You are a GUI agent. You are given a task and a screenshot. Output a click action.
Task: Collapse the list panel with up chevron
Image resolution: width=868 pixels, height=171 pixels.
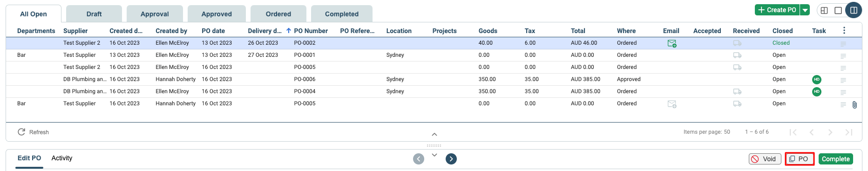pyautogui.click(x=434, y=134)
